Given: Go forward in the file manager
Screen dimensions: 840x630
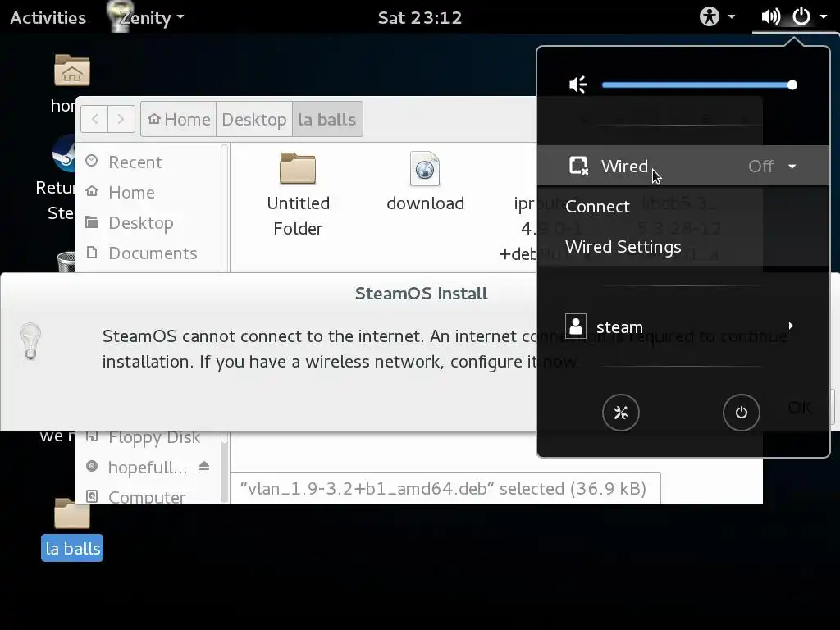Looking at the screenshot, I should [x=121, y=119].
